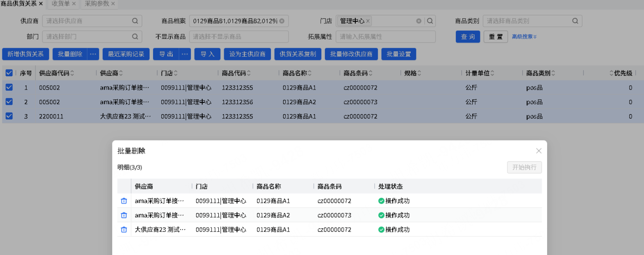Open the 采购参数 tab
This screenshot has width=644, height=255.
click(x=97, y=4)
